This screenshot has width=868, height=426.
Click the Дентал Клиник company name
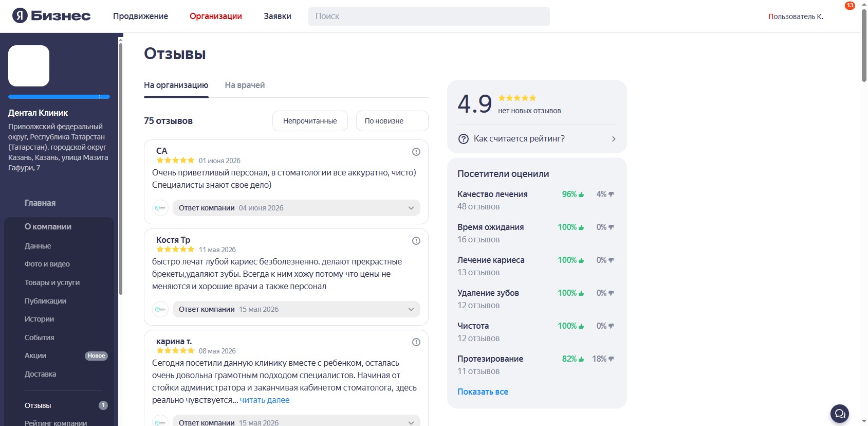[x=38, y=113]
